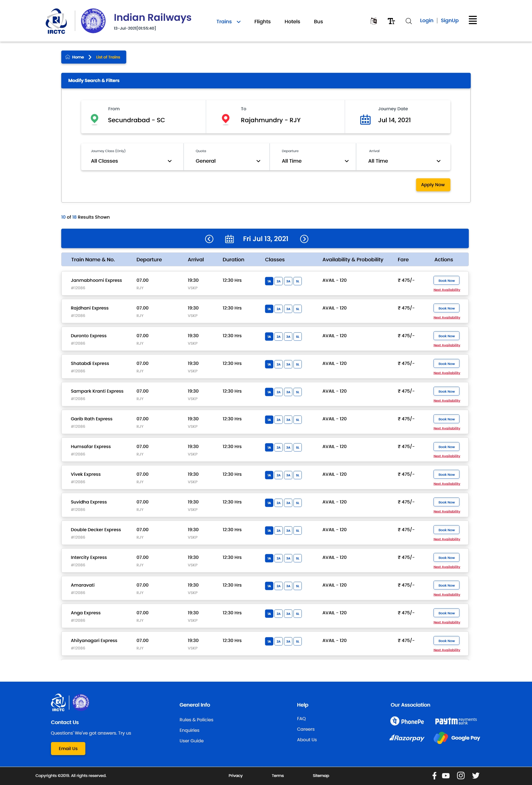This screenshot has width=532, height=785.
Task: Open the Instagram icon in footer
Action: pyautogui.click(x=461, y=776)
